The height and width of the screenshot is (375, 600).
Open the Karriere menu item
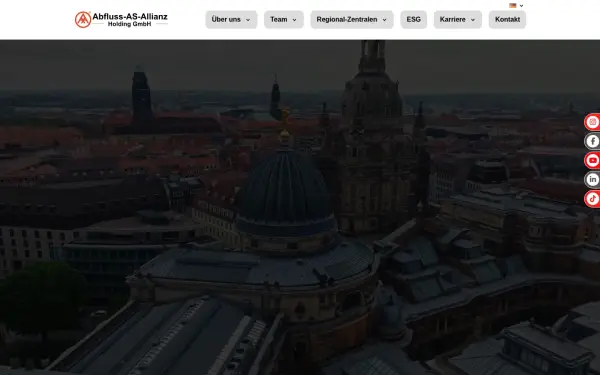(458, 20)
